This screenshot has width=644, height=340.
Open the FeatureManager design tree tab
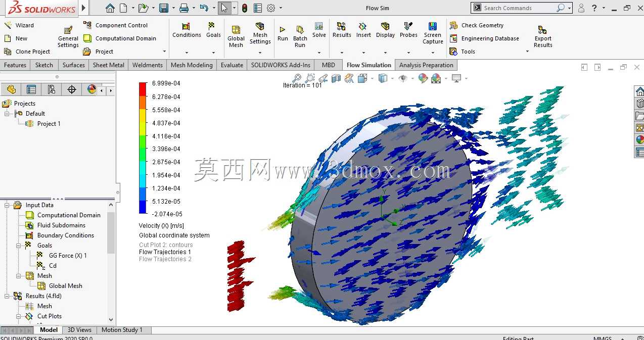11,89
